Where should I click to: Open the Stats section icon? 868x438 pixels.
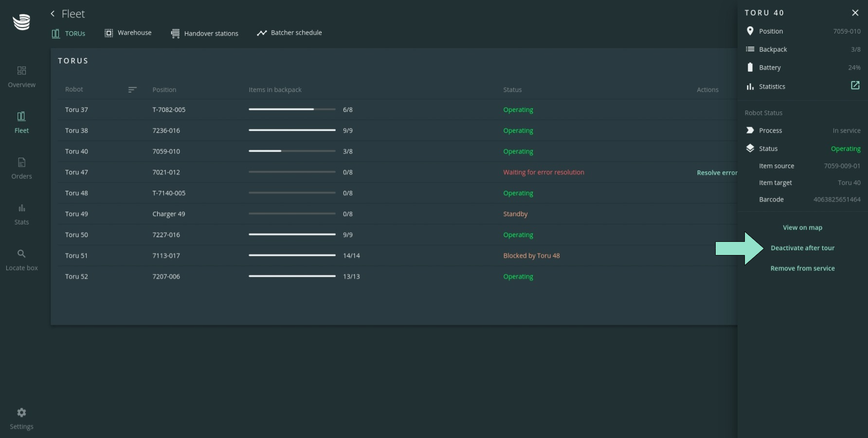(x=21, y=208)
